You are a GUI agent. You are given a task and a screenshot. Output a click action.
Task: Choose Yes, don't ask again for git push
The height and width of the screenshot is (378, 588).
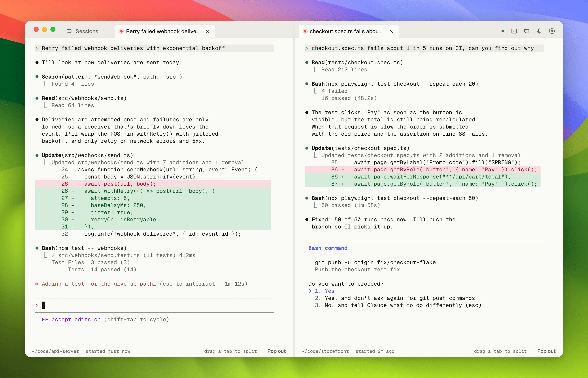pyautogui.click(x=395, y=298)
